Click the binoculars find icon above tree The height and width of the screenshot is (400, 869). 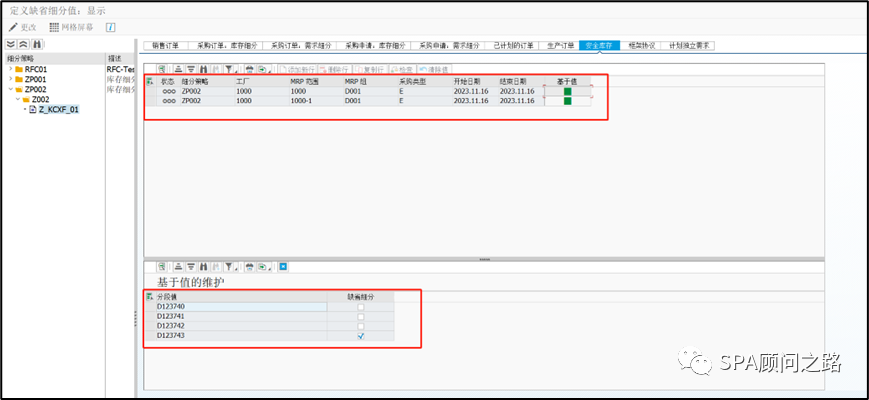coord(37,44)
